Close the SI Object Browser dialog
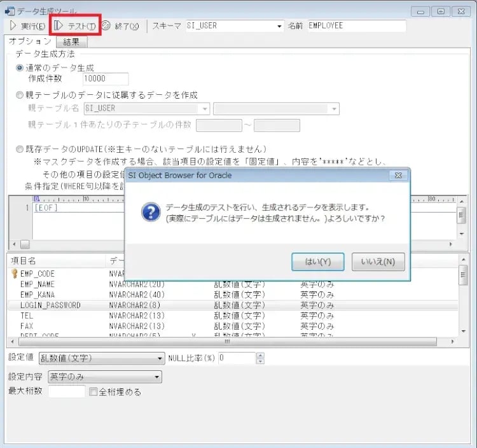477x448 pixels. (x=397, y=175)
